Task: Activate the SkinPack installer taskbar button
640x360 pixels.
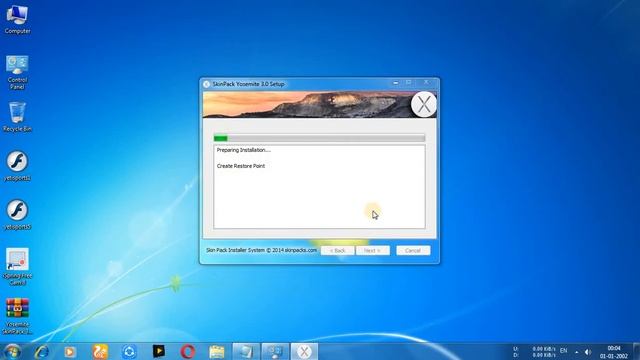Action: (x=304, y=351)
